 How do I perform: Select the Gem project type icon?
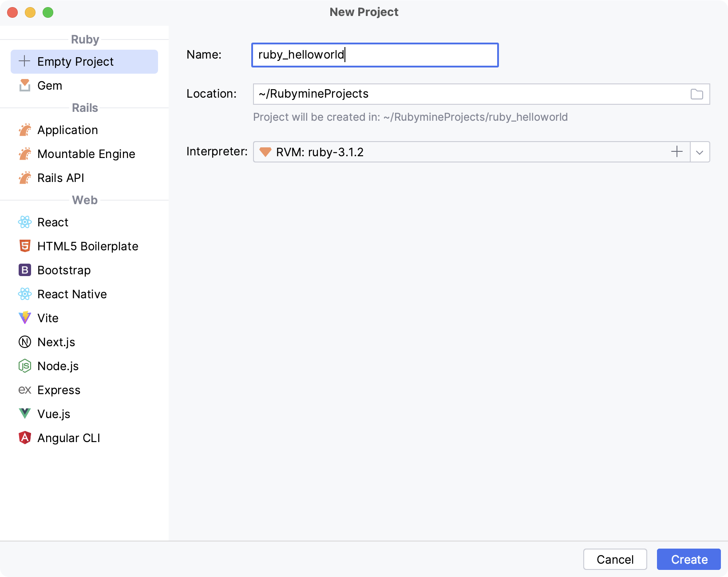click(25, 85)
